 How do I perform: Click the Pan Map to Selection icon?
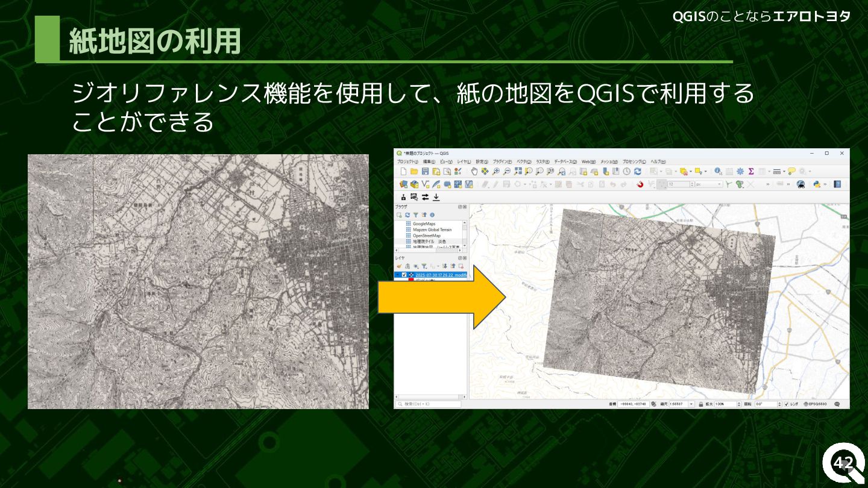point(485,171)
